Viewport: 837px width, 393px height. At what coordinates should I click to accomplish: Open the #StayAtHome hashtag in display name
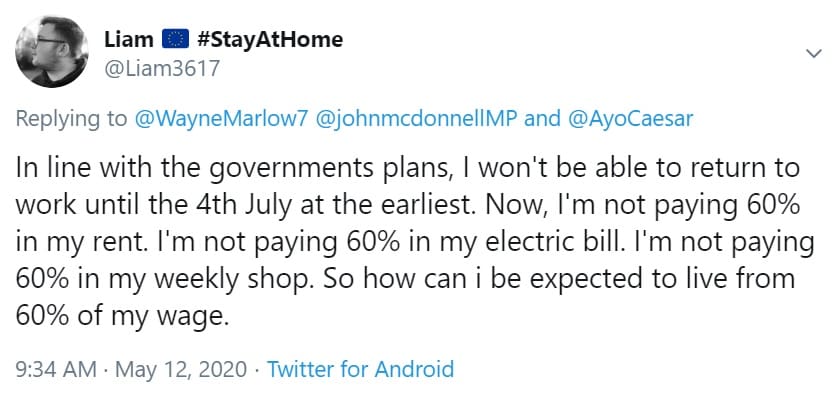[x=270, y=40]
